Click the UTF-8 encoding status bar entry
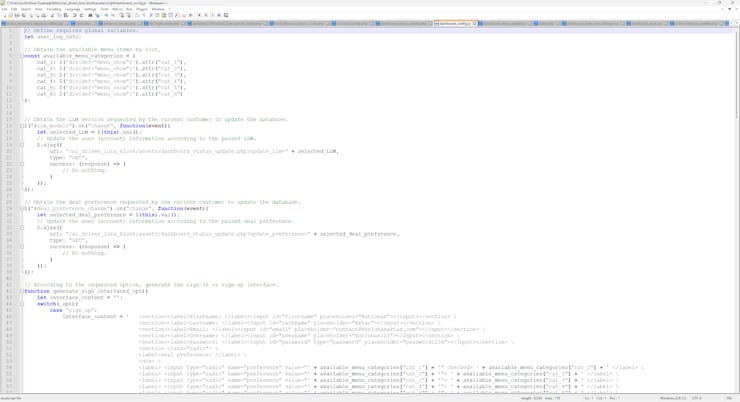Image resolution: width=740 pixels, height=402 pixels. [x=697, y=398]
